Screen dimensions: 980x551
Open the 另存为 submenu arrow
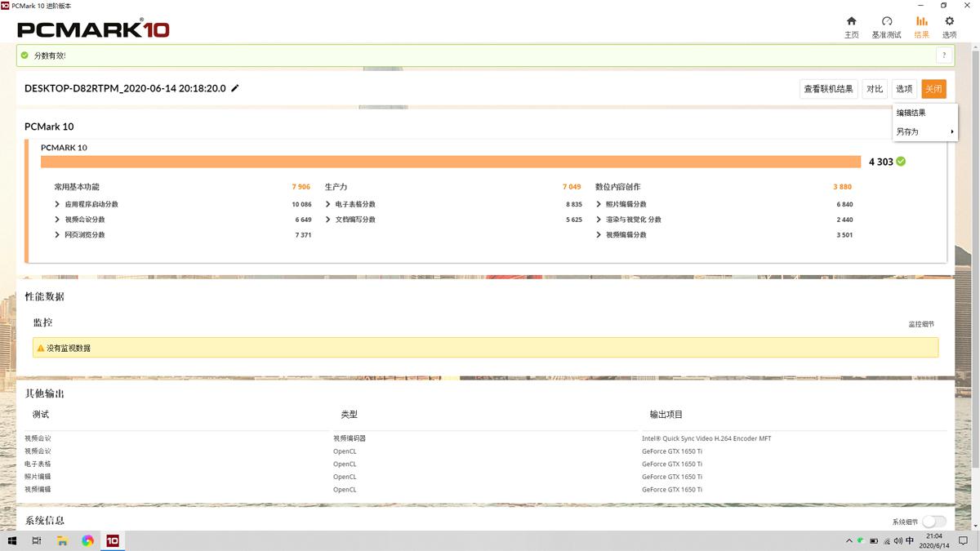(951, 132)
